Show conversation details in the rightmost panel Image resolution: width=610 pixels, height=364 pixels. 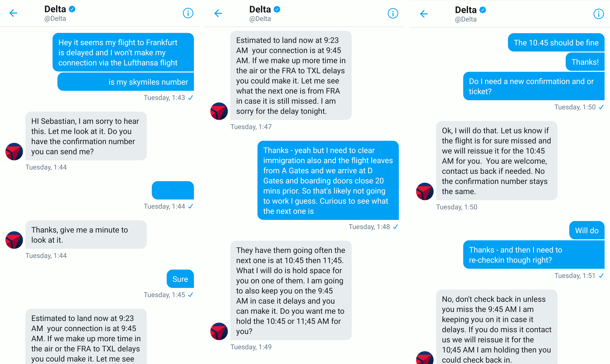[598, 14]
